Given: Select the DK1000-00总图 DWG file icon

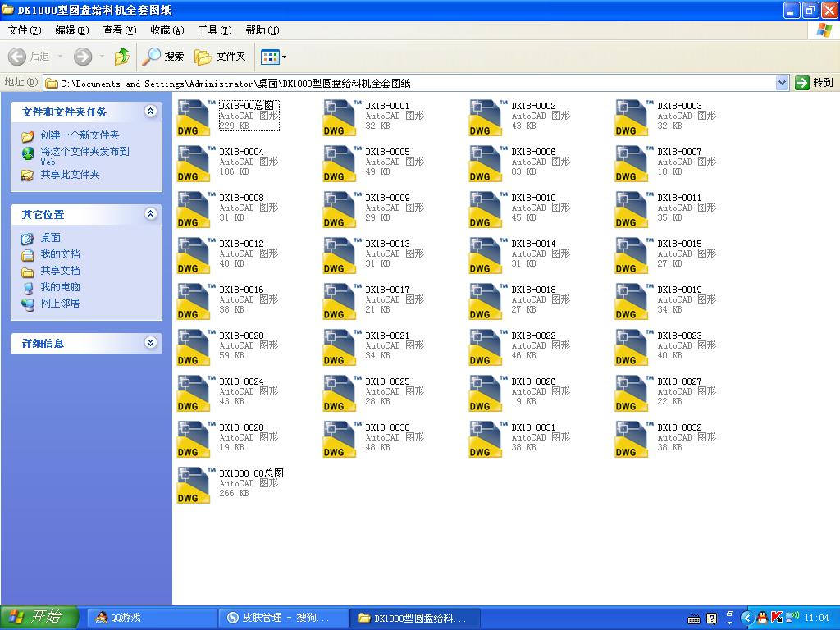Looking at the screenshot, I should click(x=194, y=485).
